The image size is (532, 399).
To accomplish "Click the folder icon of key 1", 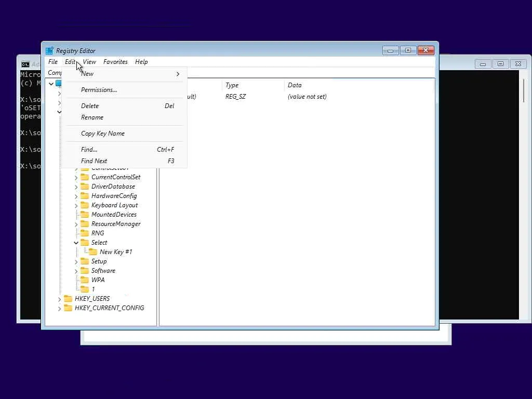I will click(x=85, y=289).
